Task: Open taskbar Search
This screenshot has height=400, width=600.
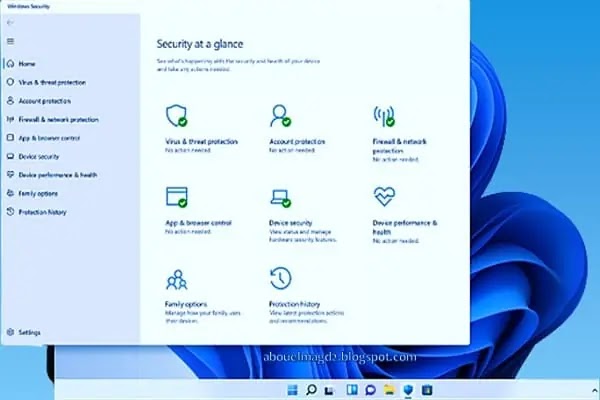Action: [311, 390]
